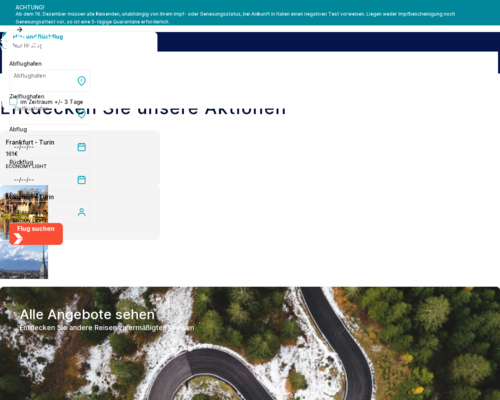The image size is (500, 400).
Task: Click the 'Entdecken Sie andere Reisen' subtitle
Action: [107, 328]
